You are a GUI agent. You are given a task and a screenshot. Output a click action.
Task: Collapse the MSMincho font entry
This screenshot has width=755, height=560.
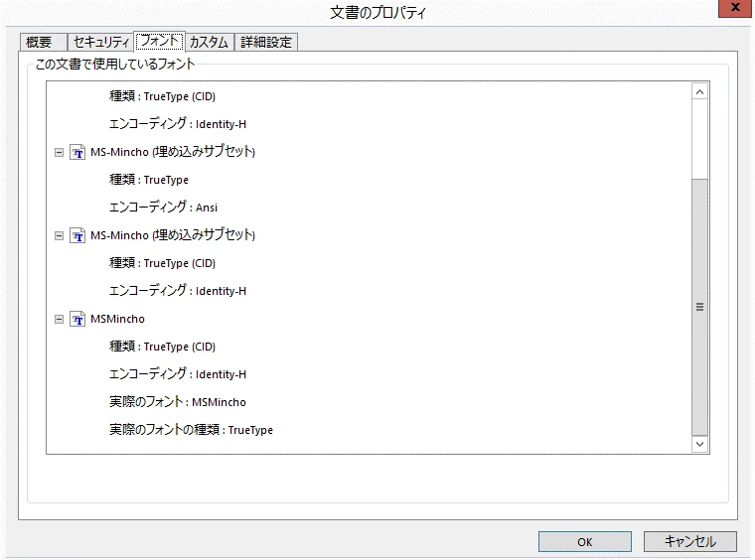(59, 319)
